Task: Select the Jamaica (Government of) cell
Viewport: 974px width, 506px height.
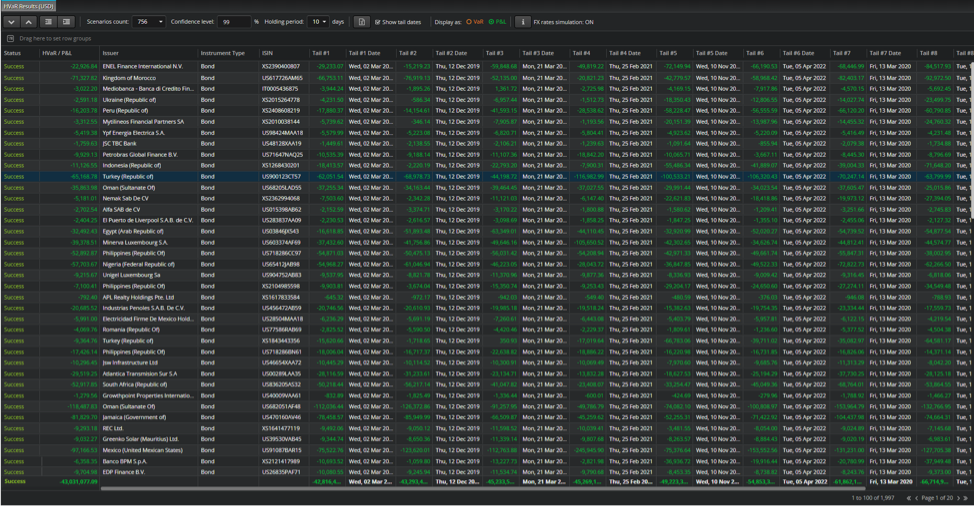Action: 149,417
